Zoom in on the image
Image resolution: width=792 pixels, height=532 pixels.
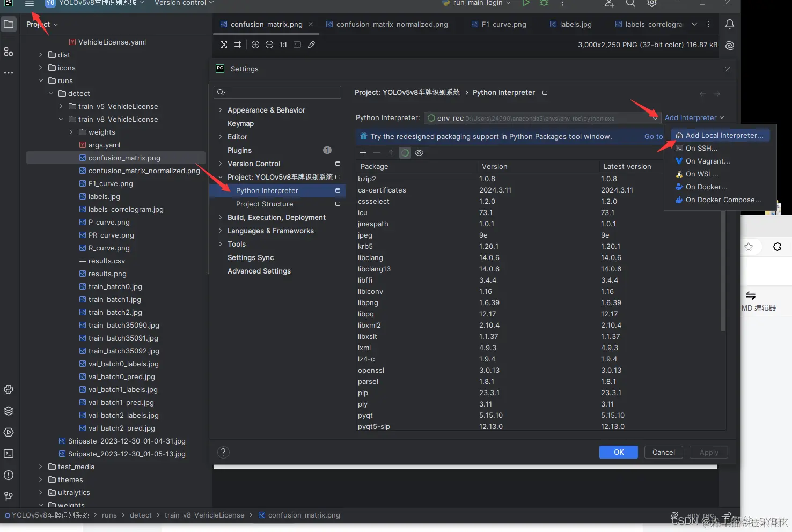pyautogui.click(x=255, y=45)
